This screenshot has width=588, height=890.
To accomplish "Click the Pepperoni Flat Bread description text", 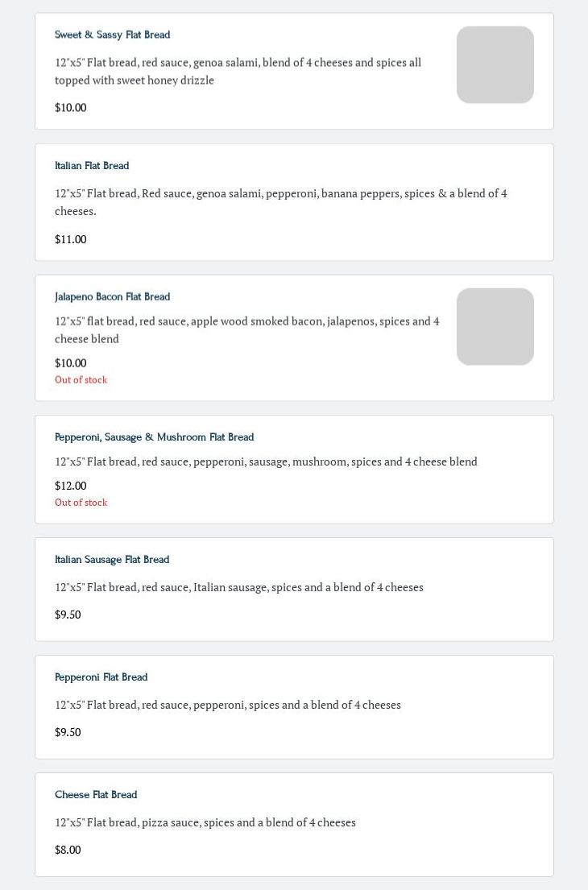I will pyautogui.click(x=227, y=705).
